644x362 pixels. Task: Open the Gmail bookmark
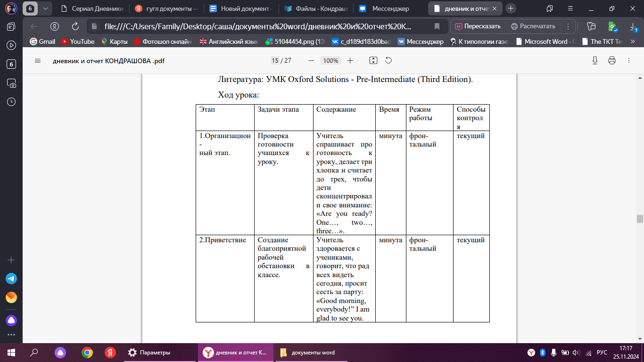pos(42,41)
